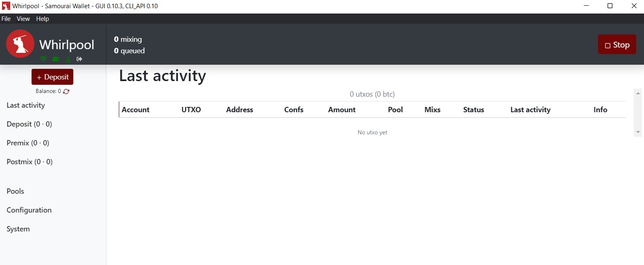The height and width of the screenshot is (265, 644).
Task: Click the logout arrow icon
Action: tap(79, 59)
